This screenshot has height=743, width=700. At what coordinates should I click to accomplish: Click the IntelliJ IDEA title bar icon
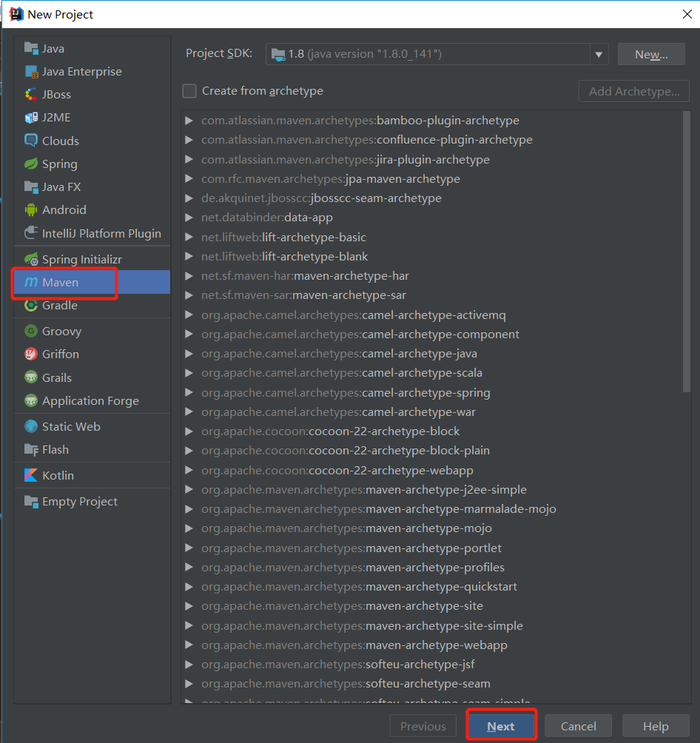(x=16, y=14)
